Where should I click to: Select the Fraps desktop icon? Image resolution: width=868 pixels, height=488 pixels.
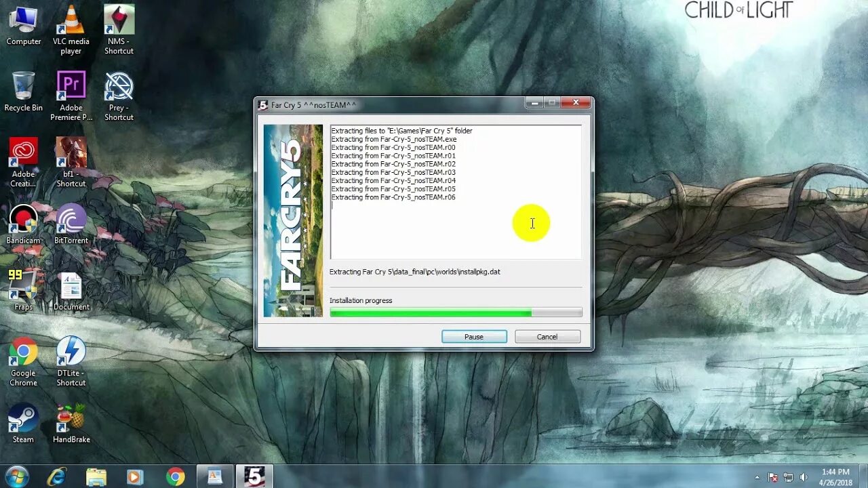tap(24, 290)
